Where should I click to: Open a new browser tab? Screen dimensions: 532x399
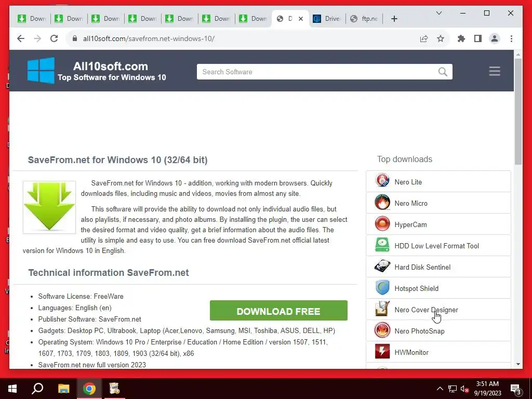pyautogui.click(x=394, y=19)
